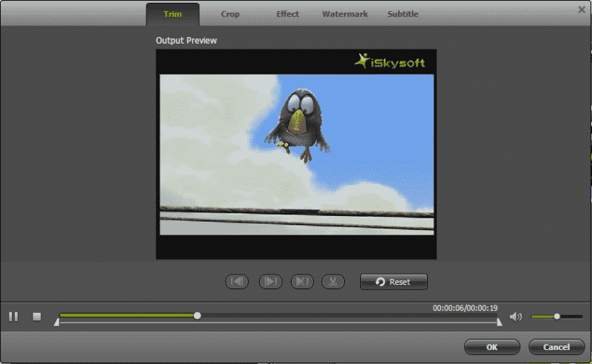Click the second trim button in the row
The width and height of the screenshot is (592, 364).
(270, 282)
